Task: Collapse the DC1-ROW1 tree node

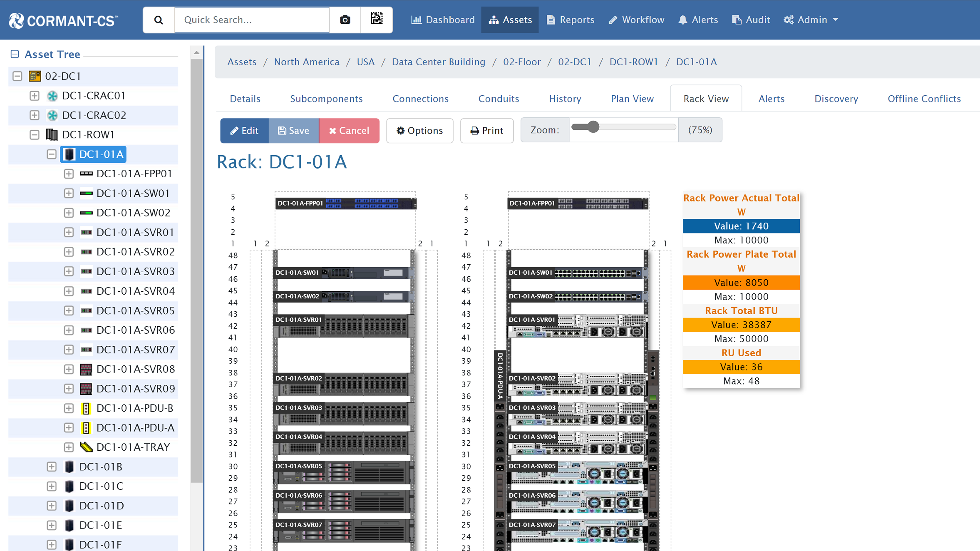Action: point(35,135)
